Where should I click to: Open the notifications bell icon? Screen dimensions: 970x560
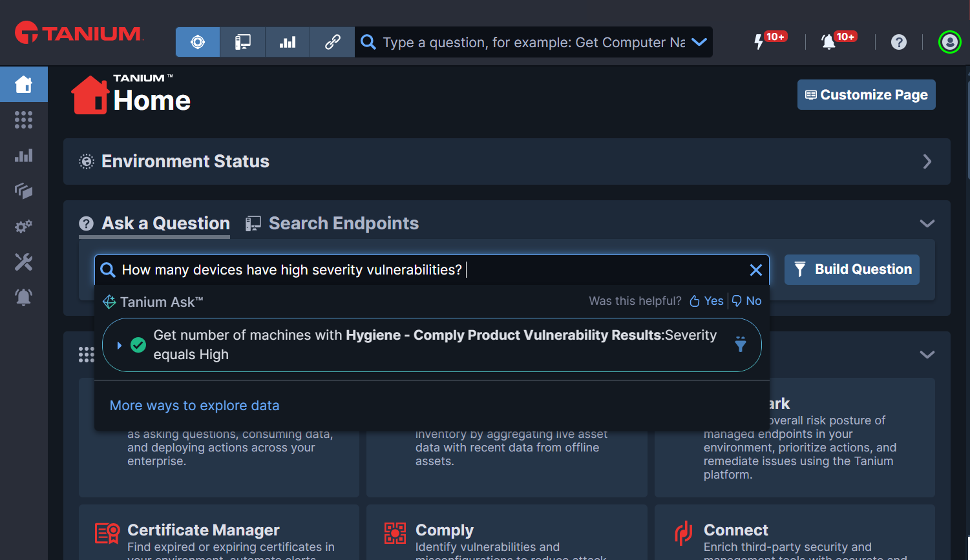(x=828, y=42)
